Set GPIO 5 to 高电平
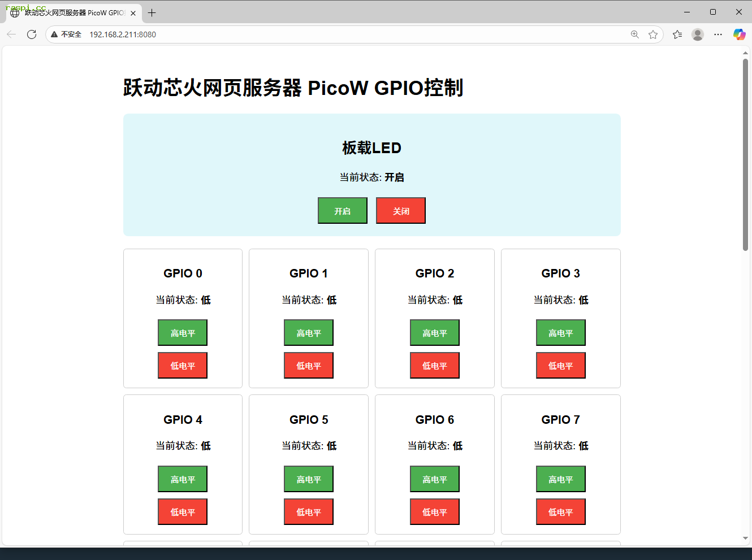 (308, 479)
